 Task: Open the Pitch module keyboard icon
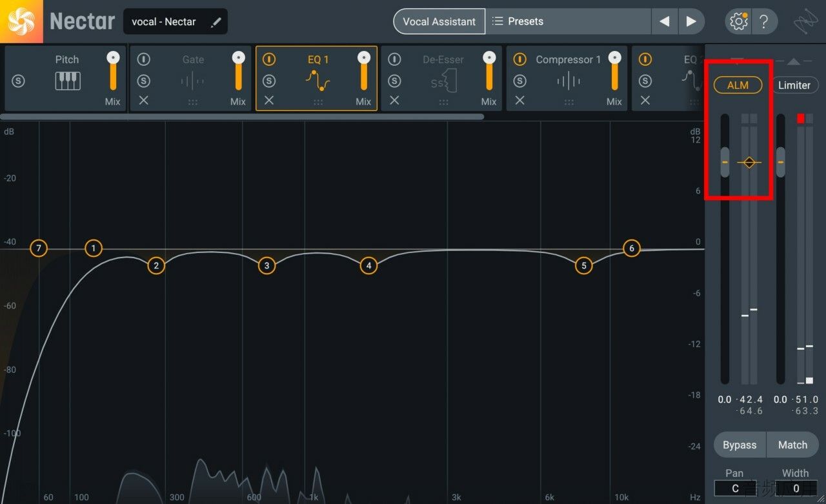tap(68, 81)
